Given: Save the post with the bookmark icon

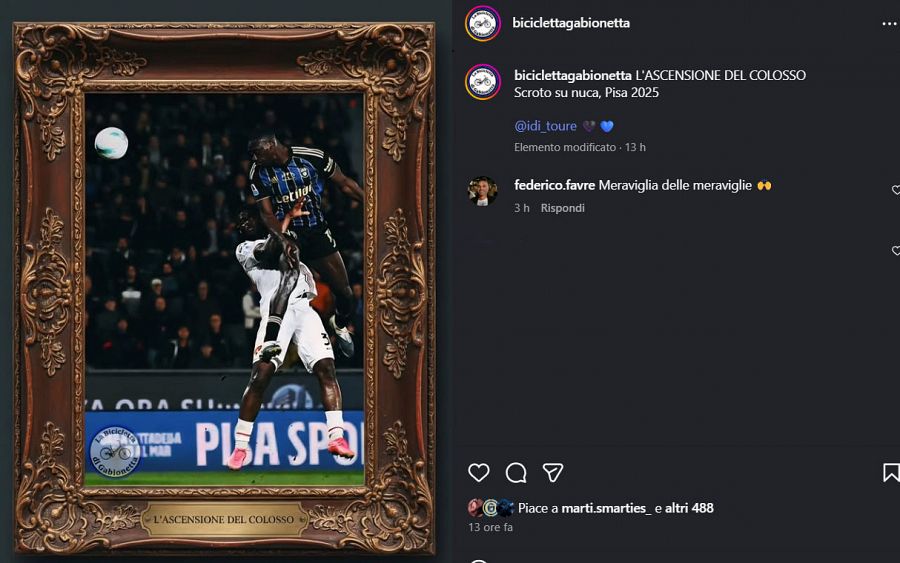Looking at the screenshot, I should click(891, 472).
